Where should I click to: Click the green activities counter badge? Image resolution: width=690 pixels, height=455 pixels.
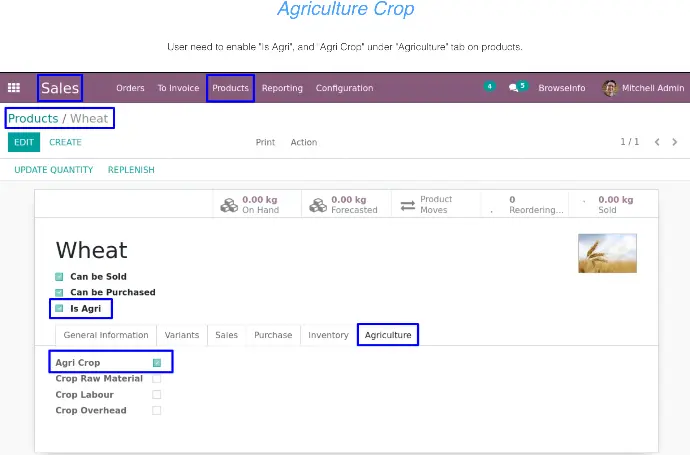pos(489,86)
